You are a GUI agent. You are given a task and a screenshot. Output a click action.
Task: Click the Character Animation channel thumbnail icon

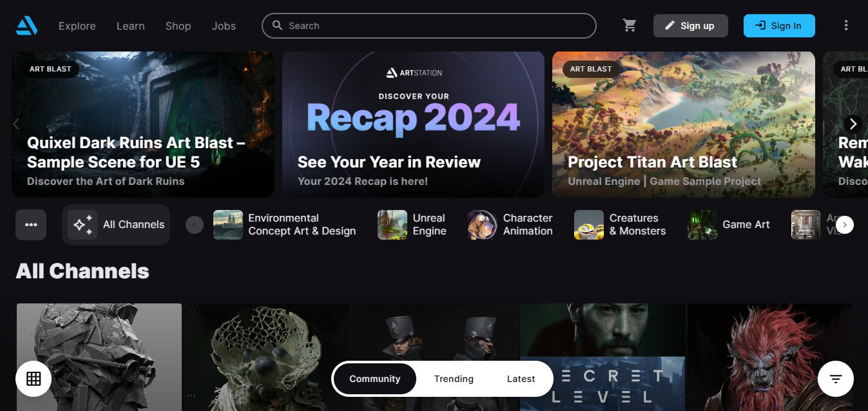(x=482, y=225)
